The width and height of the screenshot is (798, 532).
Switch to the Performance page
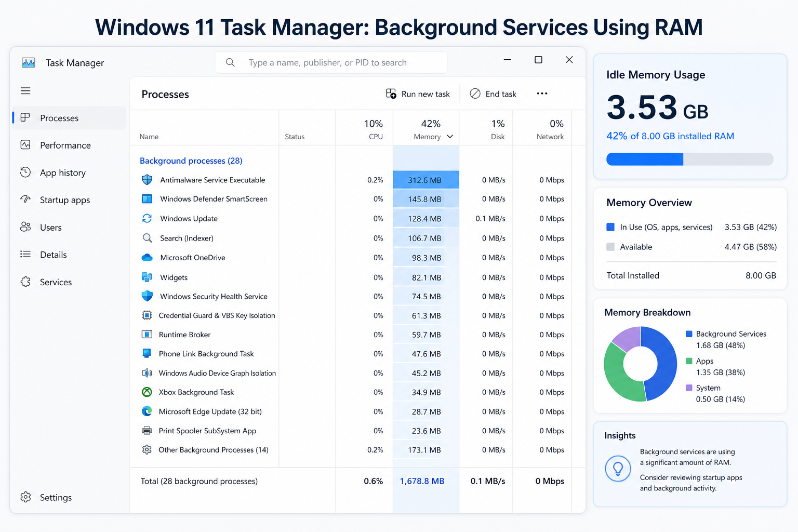tap(69, 145)
